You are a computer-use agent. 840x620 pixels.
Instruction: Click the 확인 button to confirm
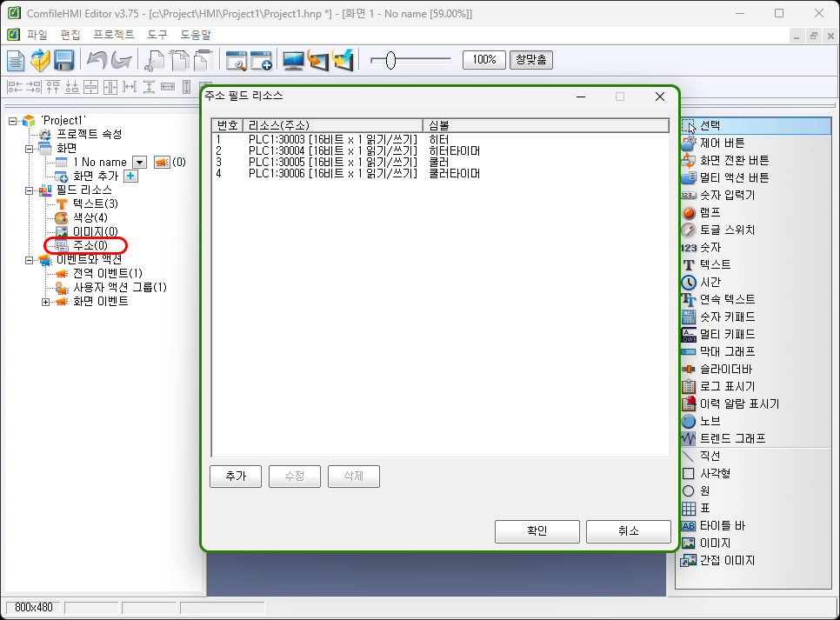(537, 531)
